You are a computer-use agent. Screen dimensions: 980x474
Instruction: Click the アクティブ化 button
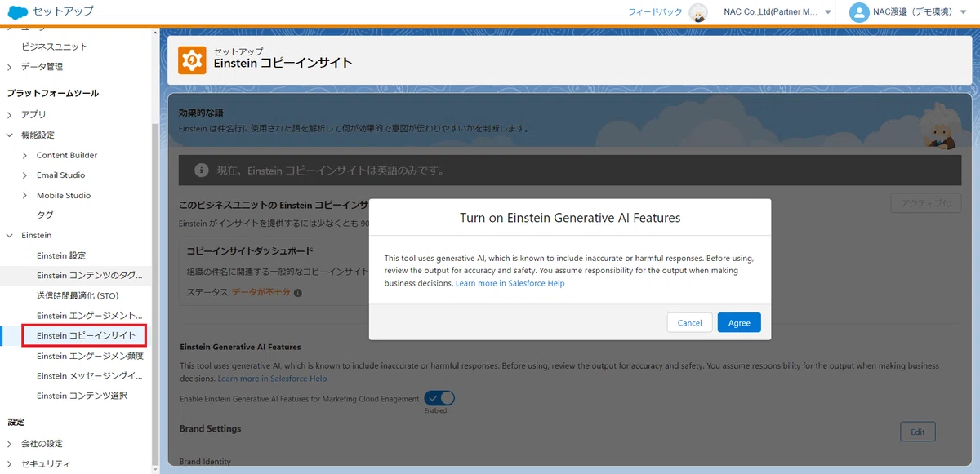925,203
